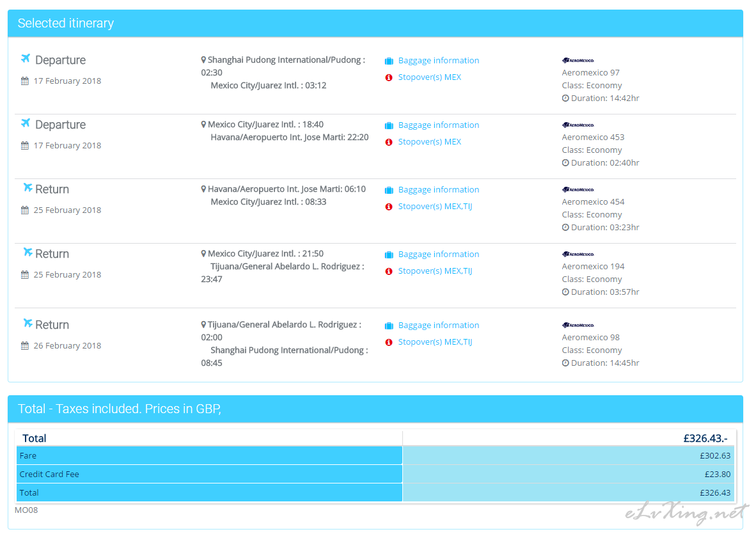
Task: Select the £326.43.- bold total amount
Action: click(705, 438)
